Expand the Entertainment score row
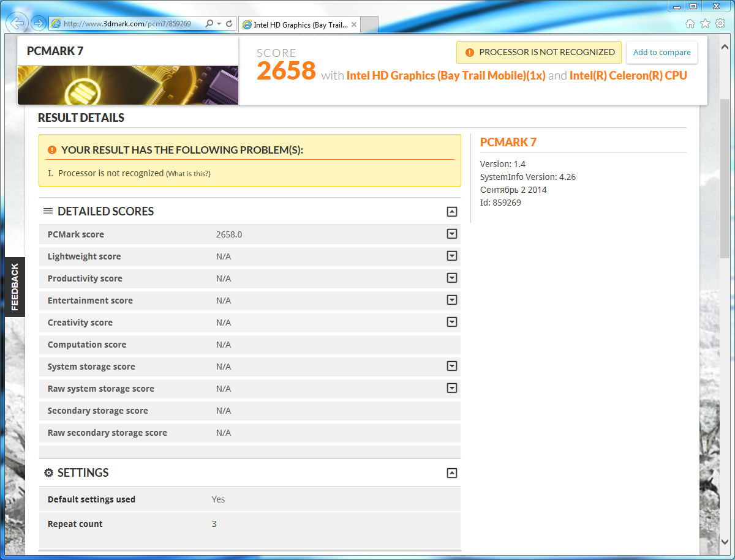 (452, 300)
